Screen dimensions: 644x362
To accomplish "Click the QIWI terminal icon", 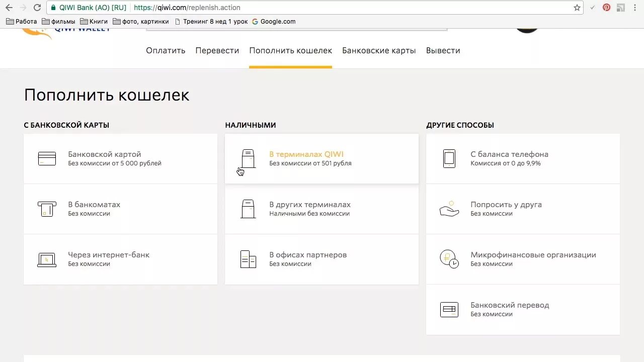I will coord(248,158).
